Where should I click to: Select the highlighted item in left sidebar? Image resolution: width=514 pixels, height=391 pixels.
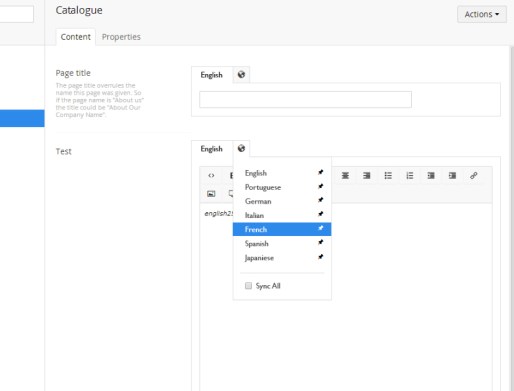pos(22,118)
